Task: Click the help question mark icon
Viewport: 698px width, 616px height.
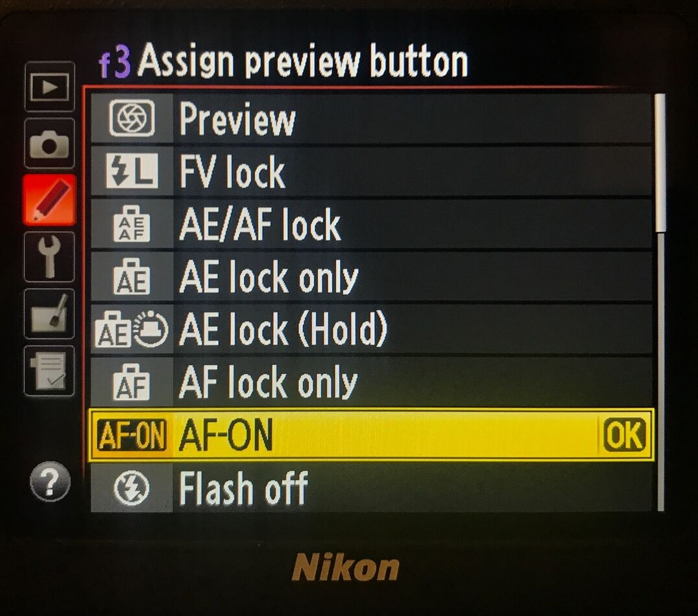Action: click(x=51, y=481)
